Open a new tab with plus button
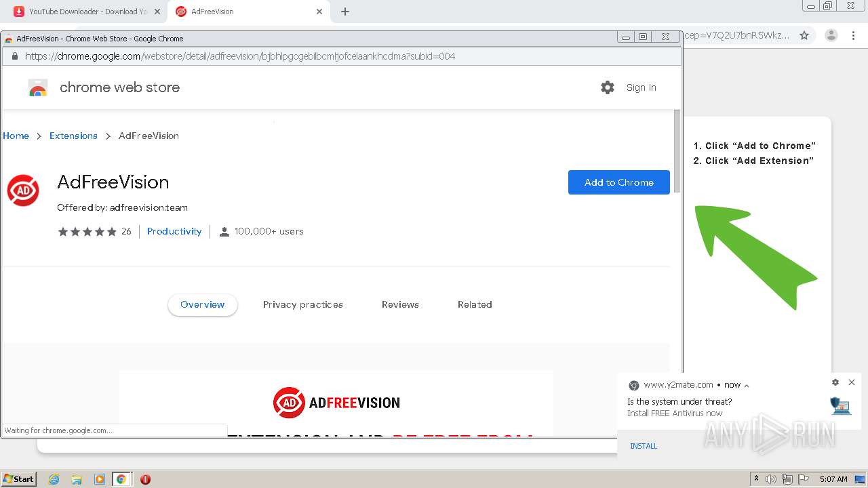The image size is (868, 488). [x=345, y=12]
